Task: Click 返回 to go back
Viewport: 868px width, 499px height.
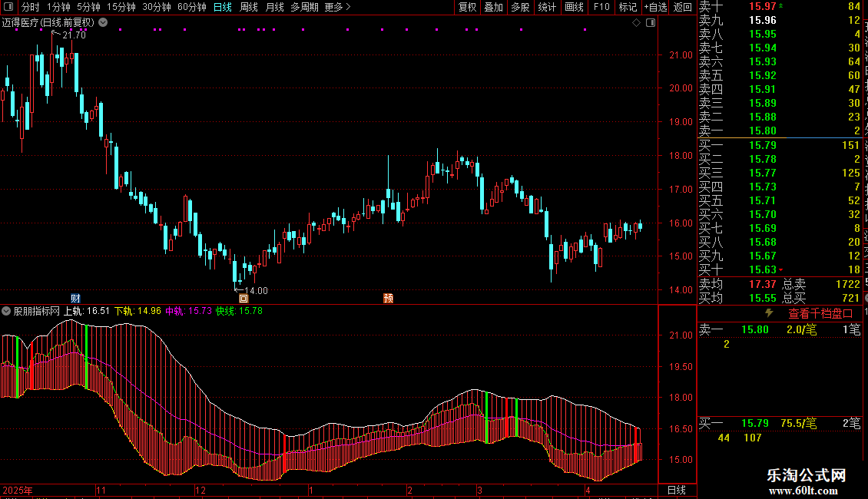Action: pyautogui.click(x=683, y=7)
